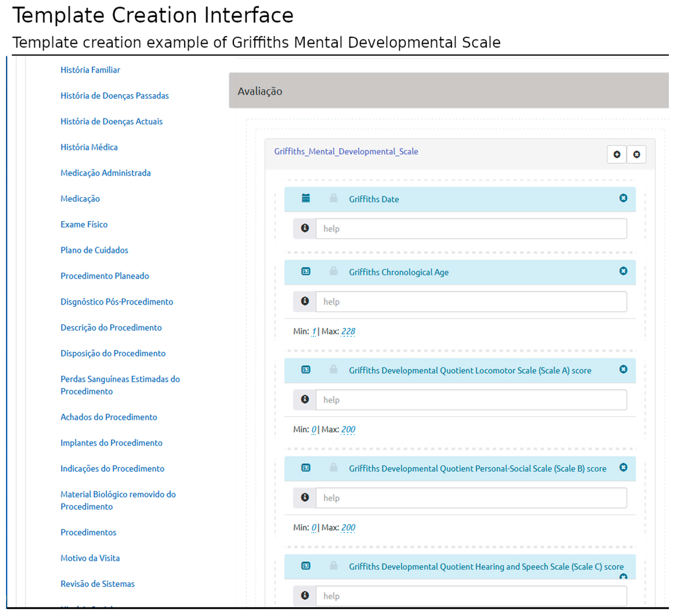Select Exame Físico from the sidebar

point(84,224)
